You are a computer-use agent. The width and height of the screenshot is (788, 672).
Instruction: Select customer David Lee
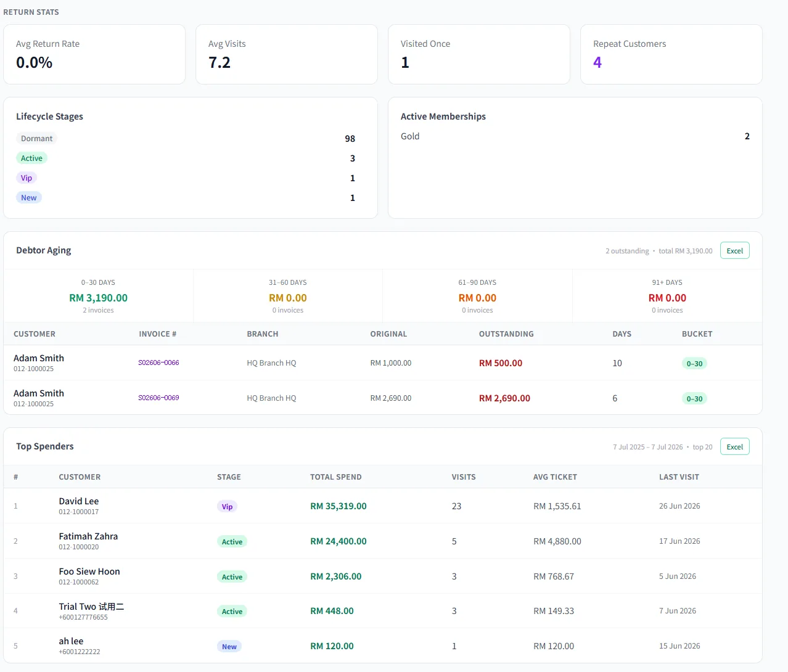pos(79,501)
